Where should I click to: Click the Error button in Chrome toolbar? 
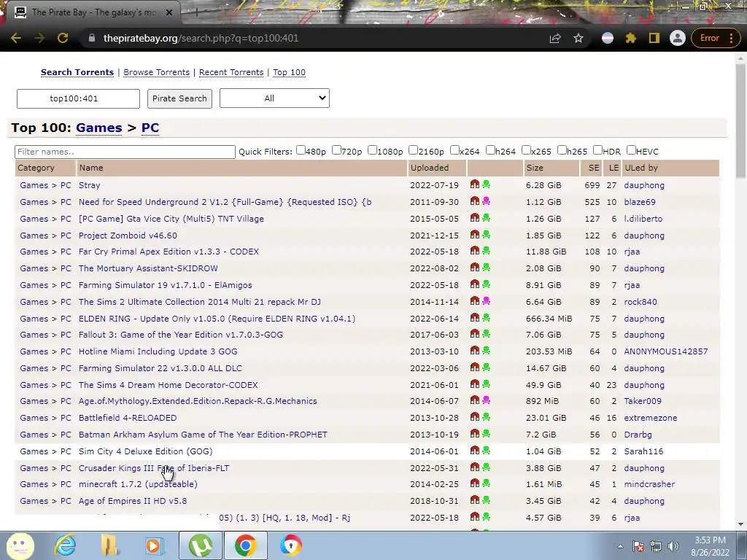pos(709,38)
